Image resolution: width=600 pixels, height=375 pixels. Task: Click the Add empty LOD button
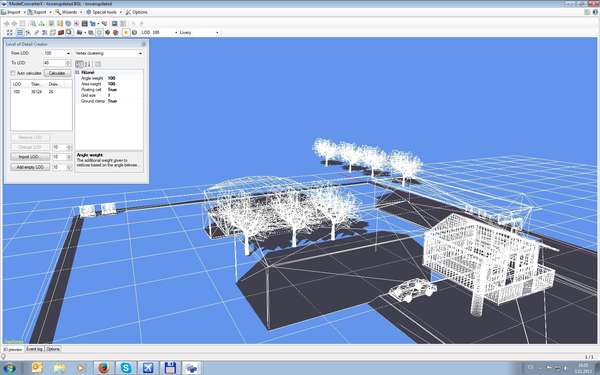(30, 167)
